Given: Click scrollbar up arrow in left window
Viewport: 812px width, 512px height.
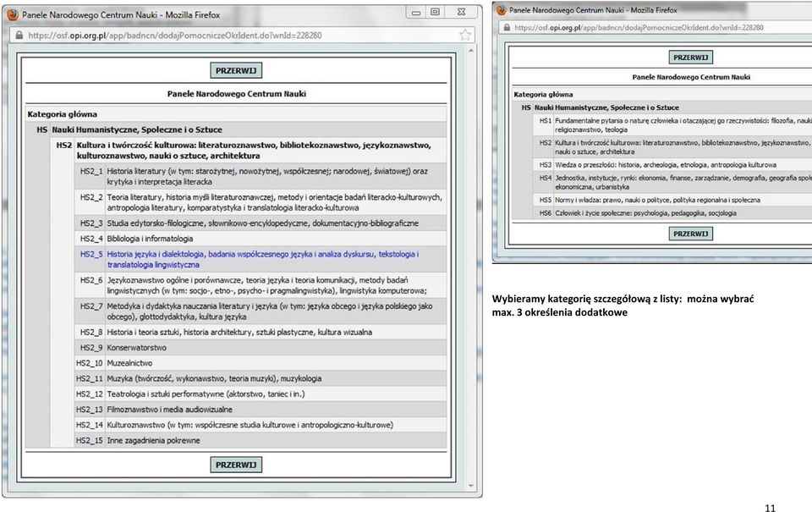Looking at the screenshot, I should 471,50.
